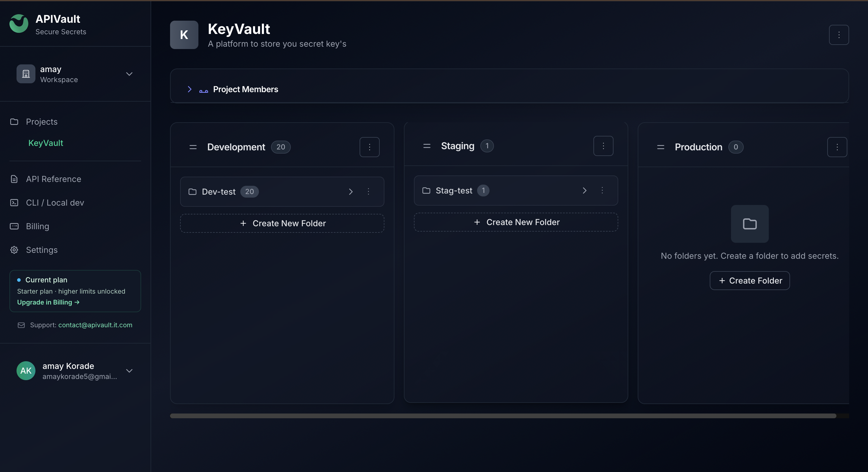The width and height of the screenshot is (868, 472).
Task: Open the amay Korade account menu
Action: (129, 370)
